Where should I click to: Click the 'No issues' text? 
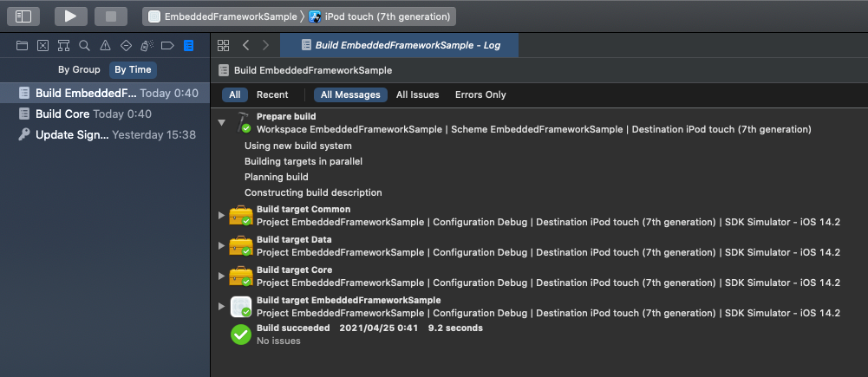[278, 341]
